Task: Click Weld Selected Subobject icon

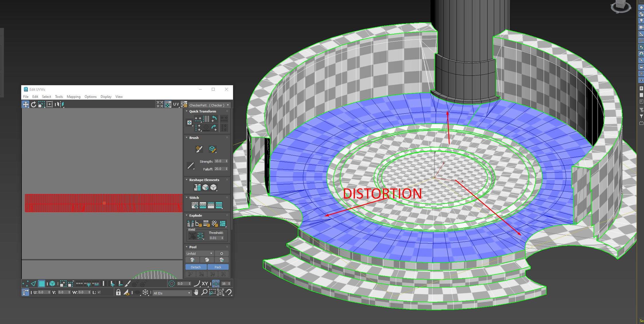Action: [x=200, y=236]
